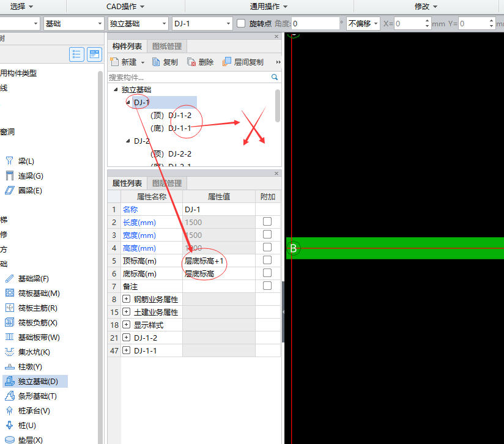Viewport: 504px width, 444px height.
Task: Select the 梁(L) component icon
Action: tap(10, 161)
